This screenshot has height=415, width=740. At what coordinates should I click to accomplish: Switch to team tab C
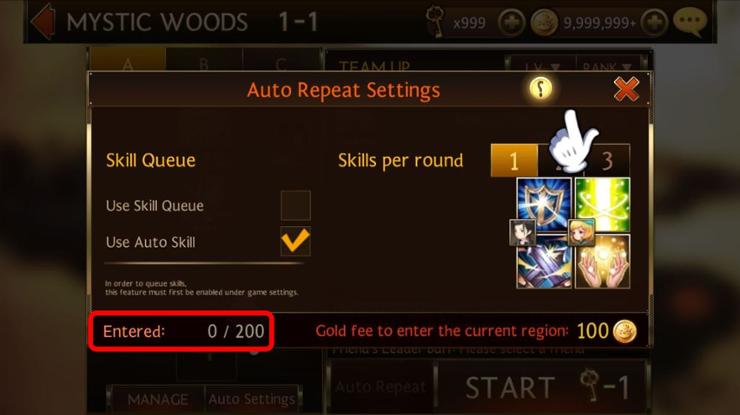tap(281, 60)
